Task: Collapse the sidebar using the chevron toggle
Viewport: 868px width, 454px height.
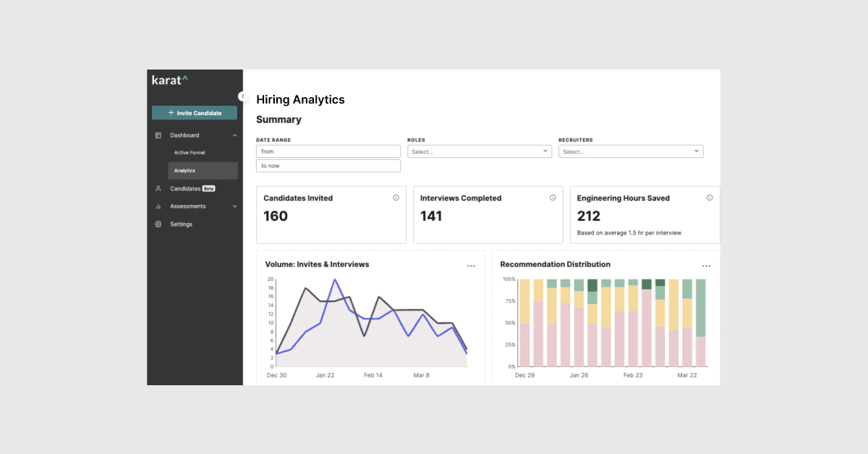Action: [x=242, y=96]
